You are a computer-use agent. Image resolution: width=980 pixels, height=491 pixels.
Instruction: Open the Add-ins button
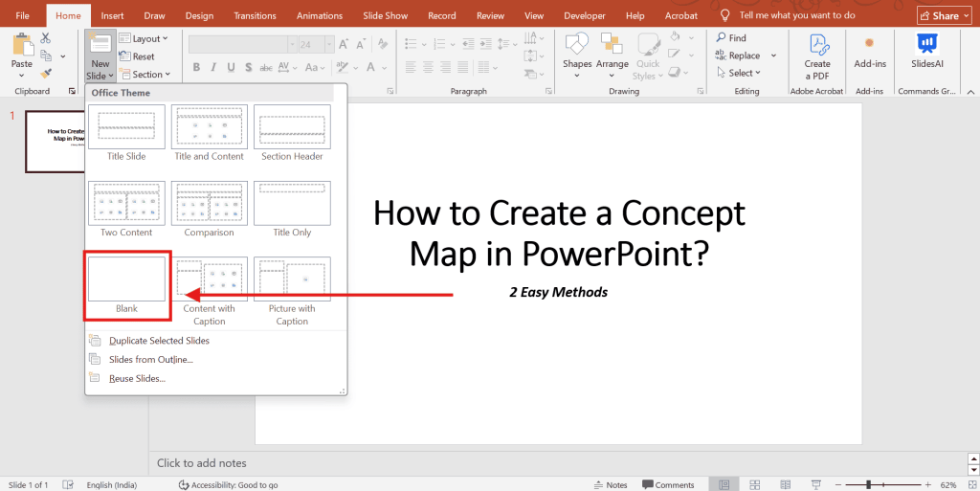(x=870, y=51)
